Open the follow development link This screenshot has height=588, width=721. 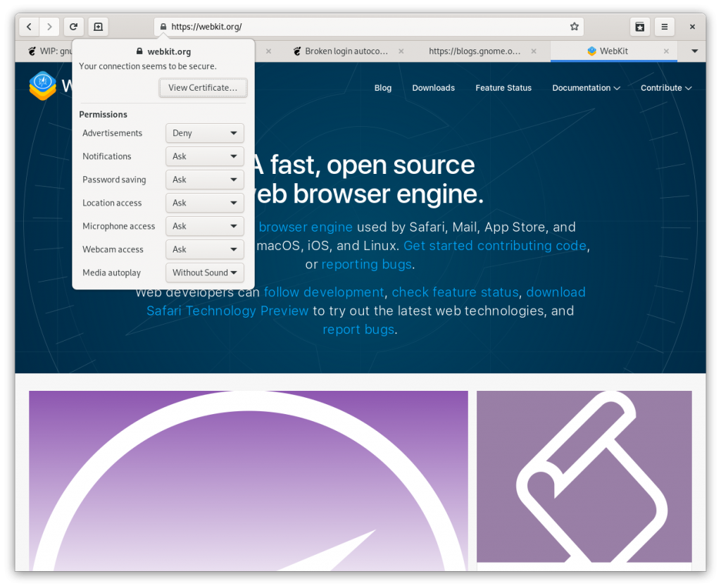[x=324, y=292]
